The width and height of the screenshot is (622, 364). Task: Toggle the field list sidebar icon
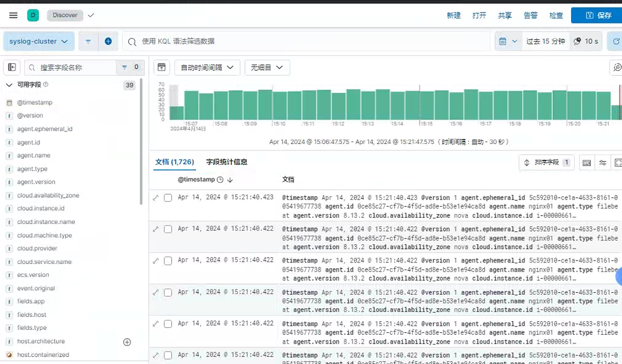[x=12, y=67]
